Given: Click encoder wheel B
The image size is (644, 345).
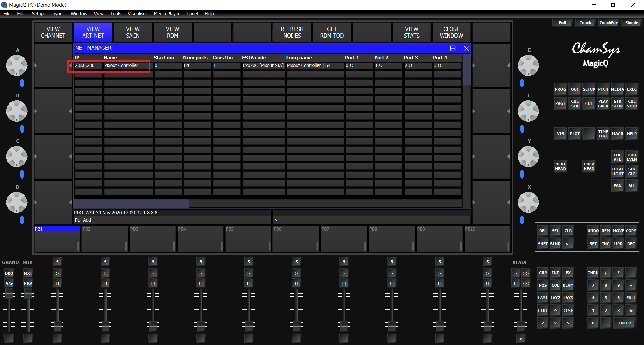Looking at the screenshot, I should pyautogui.click(x=17, y=111).
